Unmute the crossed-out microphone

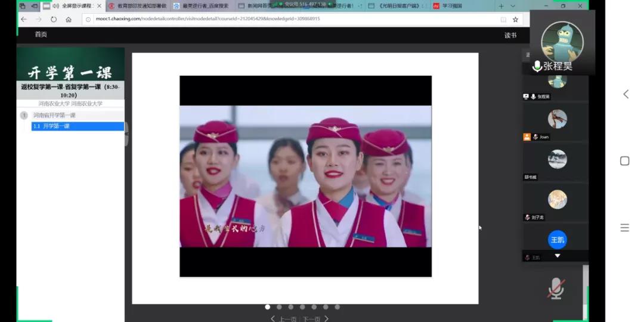(x=556, y=289)
